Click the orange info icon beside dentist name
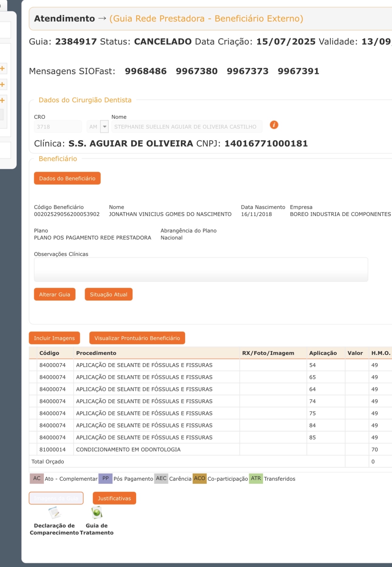Viewport: 392px width, 567px height. [274, 125]
